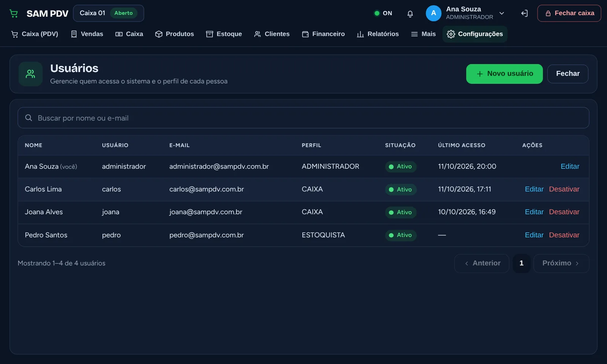Image resolution: width=607 pixels, height=364 pixels.
Task: Focus the Buscar por nome ou e-mail field
Action: point(303,118)
